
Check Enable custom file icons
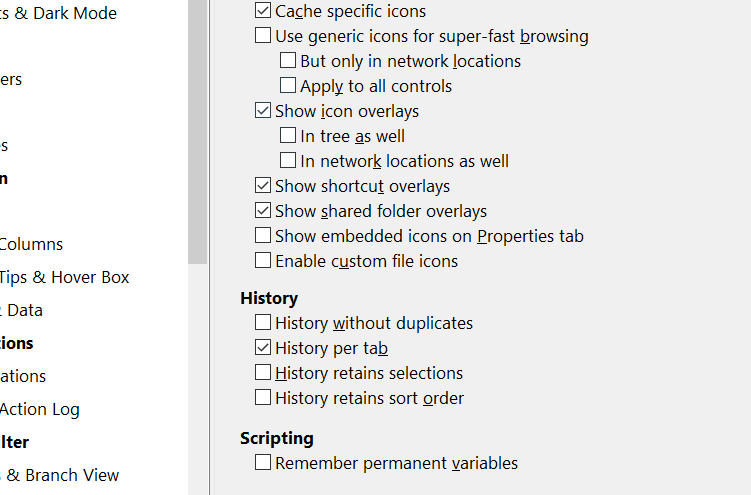(263, 262)
